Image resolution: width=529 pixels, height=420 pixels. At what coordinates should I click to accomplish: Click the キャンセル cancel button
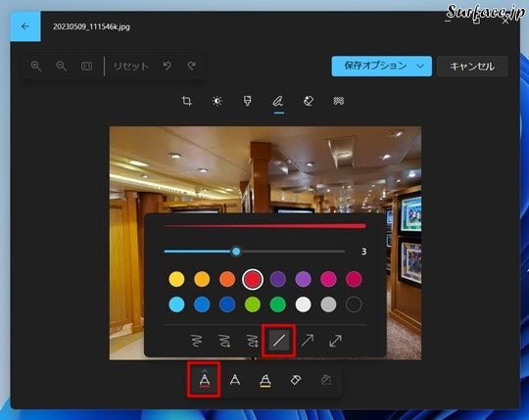tap(472, 67)
